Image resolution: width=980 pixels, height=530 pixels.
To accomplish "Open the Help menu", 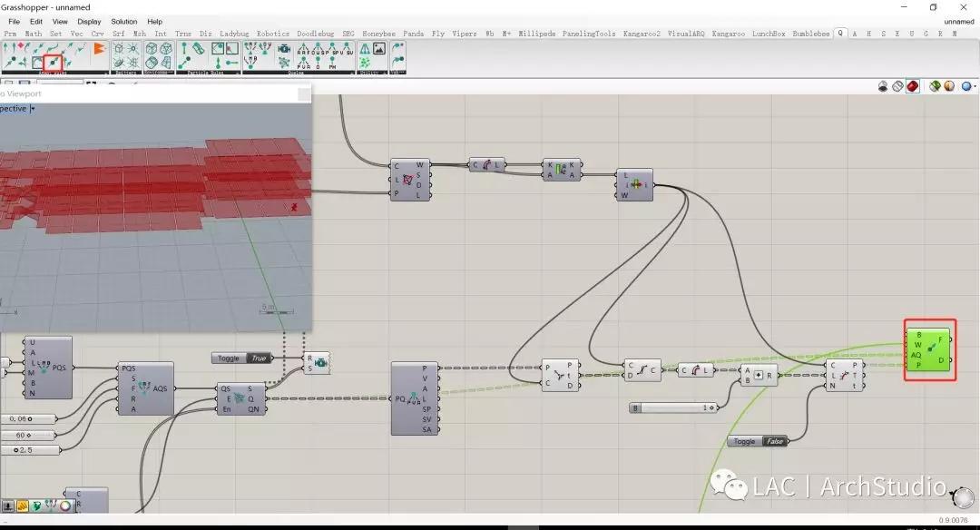I will [154, 21].
